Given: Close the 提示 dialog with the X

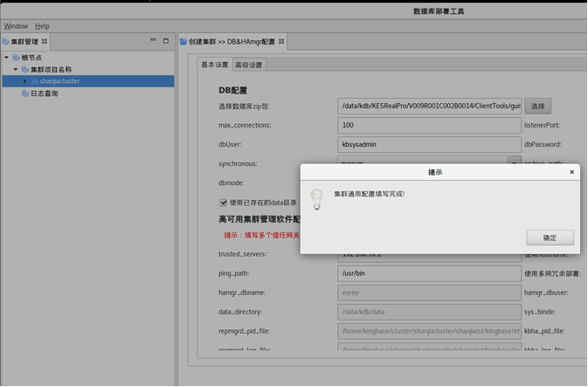Looking at the screenshot, I should pyautogui.click(x=572, y=172).
